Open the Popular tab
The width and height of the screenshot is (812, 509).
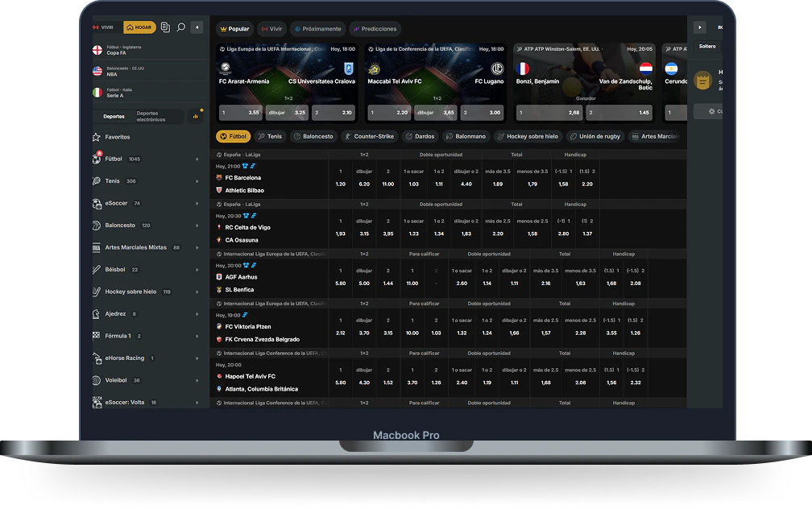pos(234,29)
